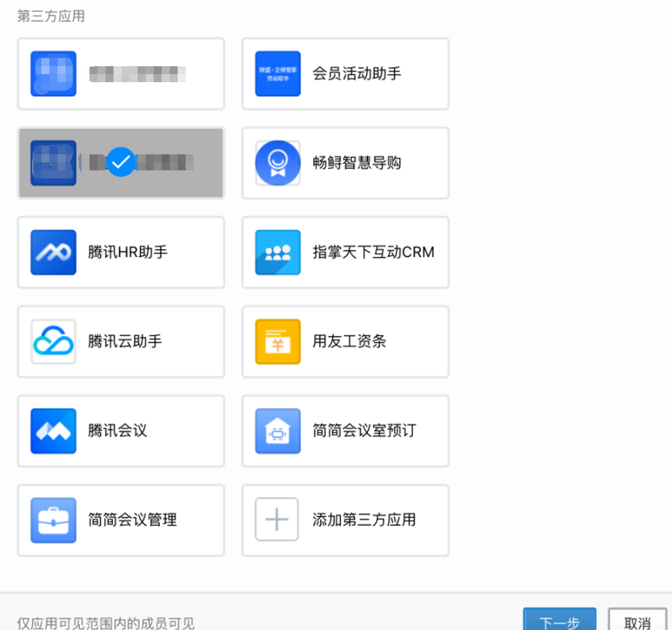The image size is (672, 630).
Task: Choose the 腾讯HR助手 label
Action: click(x=128, y=252)
